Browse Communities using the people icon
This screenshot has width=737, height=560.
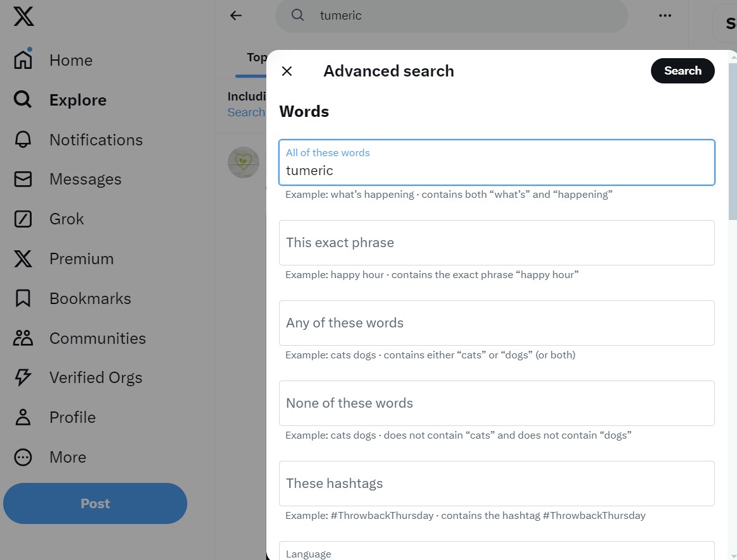(x=22, y=338)
